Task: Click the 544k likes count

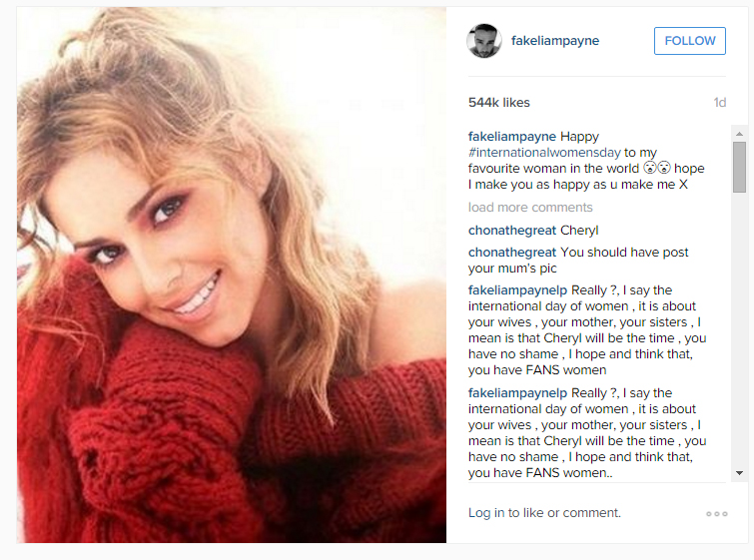Action: [x=499, y=103]
